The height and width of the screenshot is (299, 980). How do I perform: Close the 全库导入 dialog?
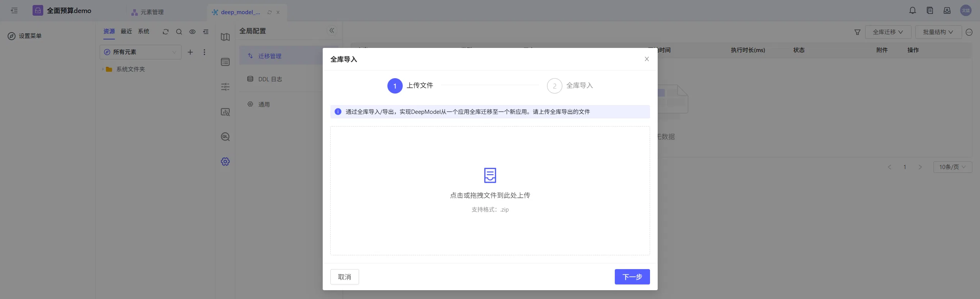point(647,59)
